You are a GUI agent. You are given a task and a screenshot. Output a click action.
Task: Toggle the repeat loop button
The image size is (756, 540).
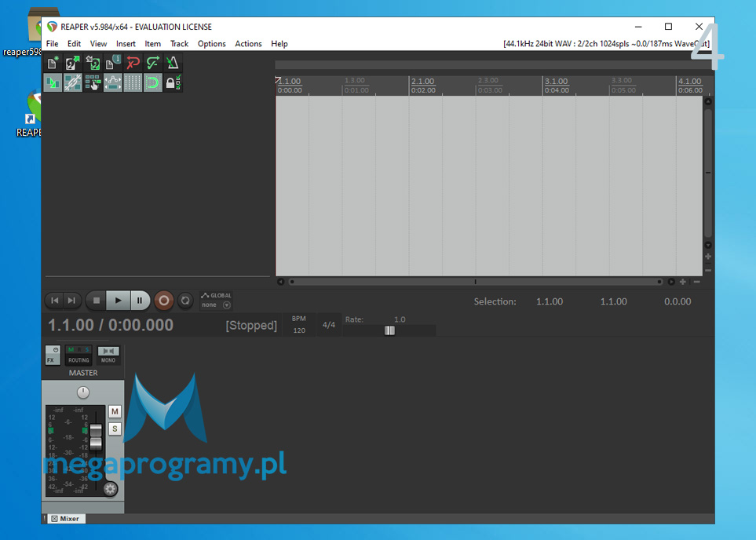(185, 301)
